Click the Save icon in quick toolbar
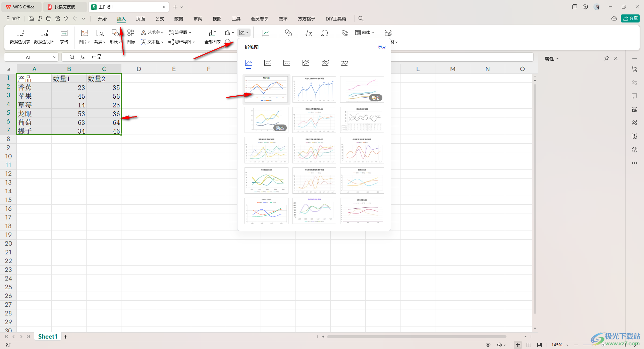The height and width of the screenshot is (349, 644). [31, 19]
